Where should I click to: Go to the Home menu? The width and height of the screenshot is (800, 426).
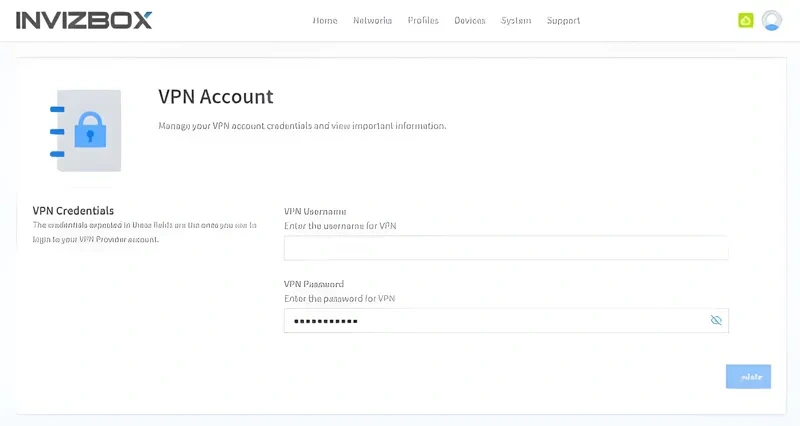click(325, 20)
